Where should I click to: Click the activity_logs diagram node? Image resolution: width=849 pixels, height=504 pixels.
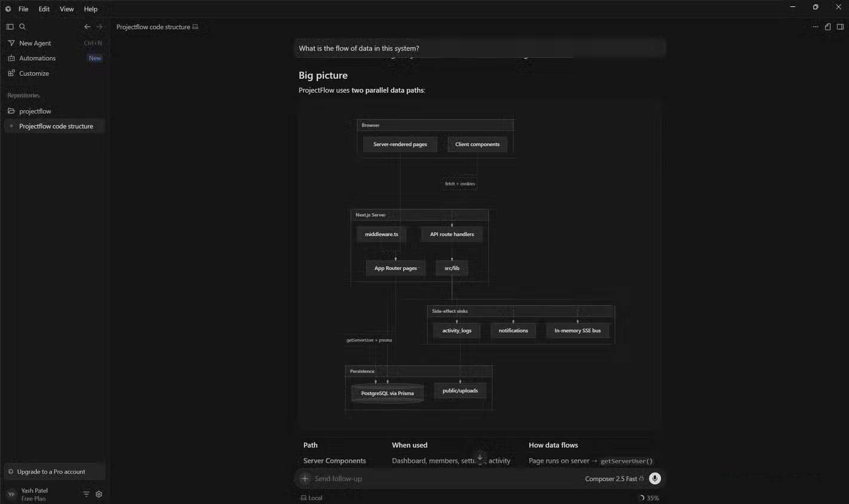457,330
